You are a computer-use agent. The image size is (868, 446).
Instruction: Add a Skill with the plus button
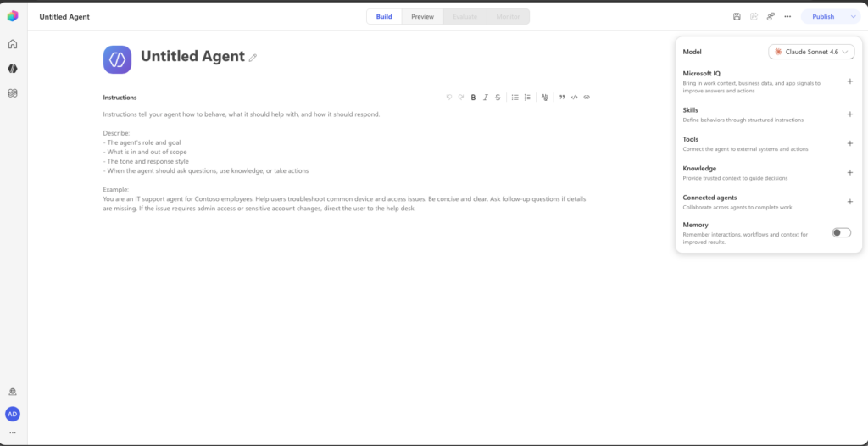849,114
